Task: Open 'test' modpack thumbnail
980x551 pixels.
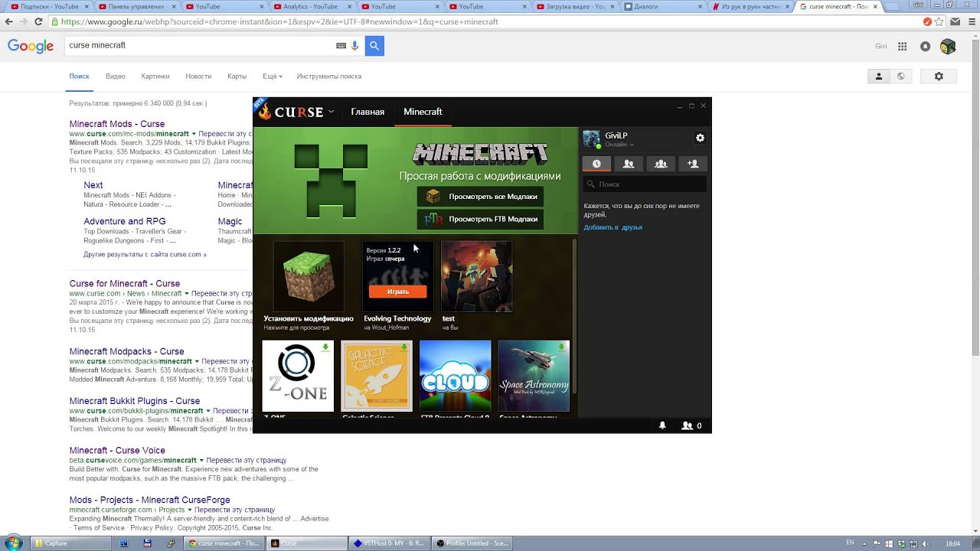Action: [x=477, y=277]
